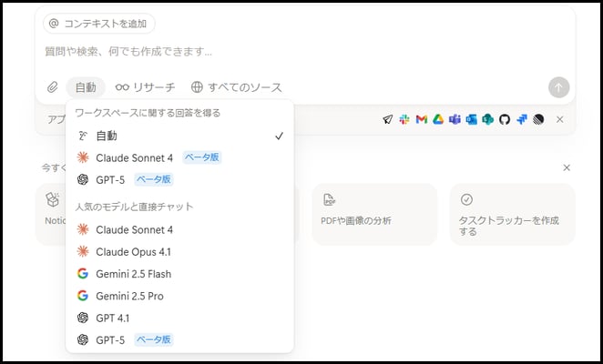Open the Notion Mail paper plane app icon
The height and width of the screenshot is (364, 603).
(388, 119)
